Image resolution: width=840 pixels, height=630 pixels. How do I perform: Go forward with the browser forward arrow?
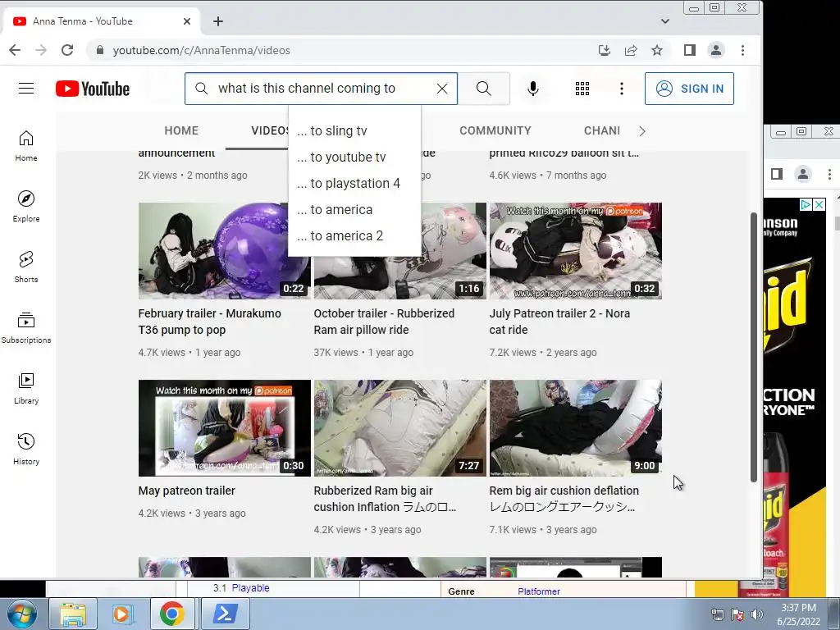[x=41, y=50]
